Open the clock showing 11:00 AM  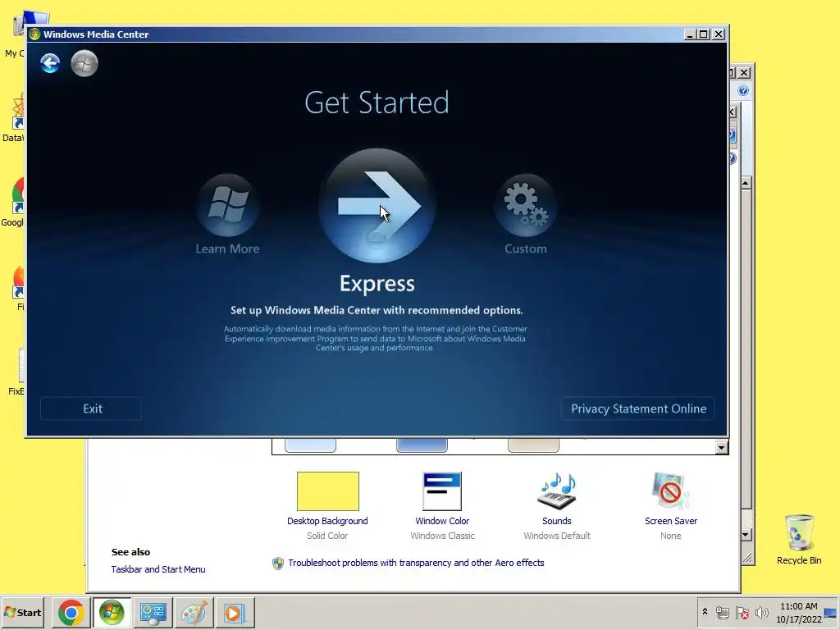coord(799,613)
